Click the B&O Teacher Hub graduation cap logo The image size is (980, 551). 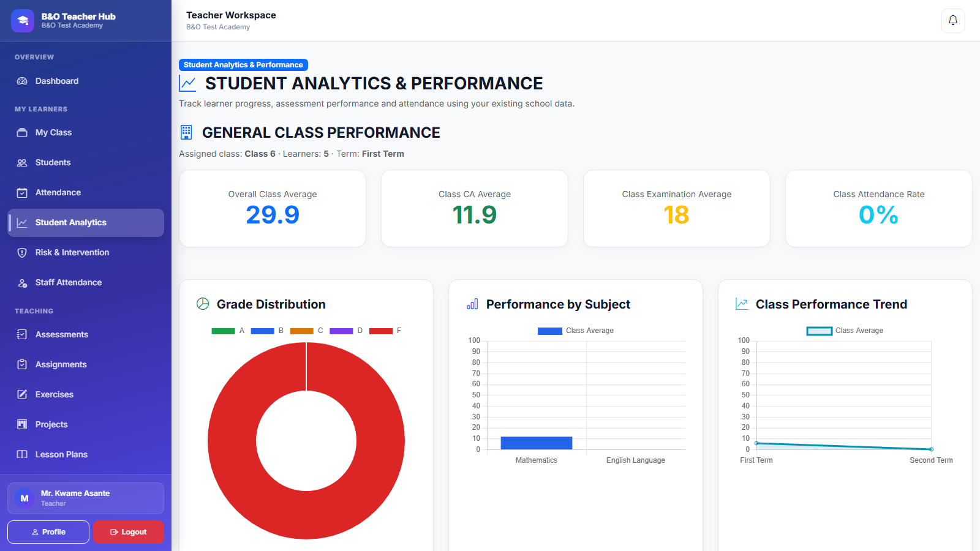pyautogui.click(x=23, y=21)
